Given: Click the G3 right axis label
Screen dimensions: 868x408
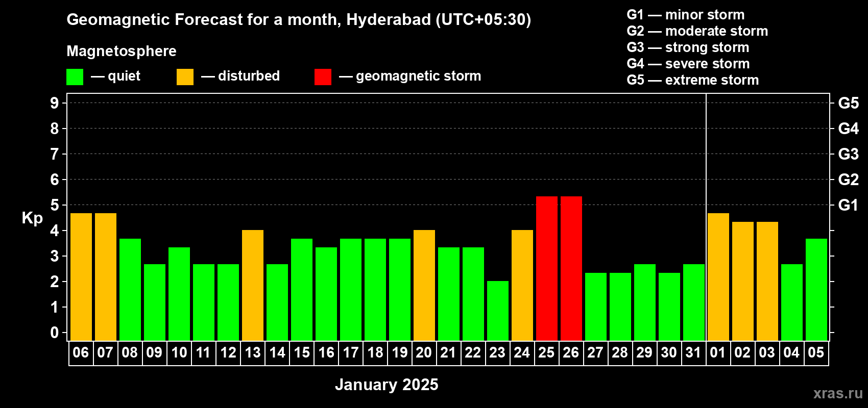Looking at the screenshot, I should (849, 154).
